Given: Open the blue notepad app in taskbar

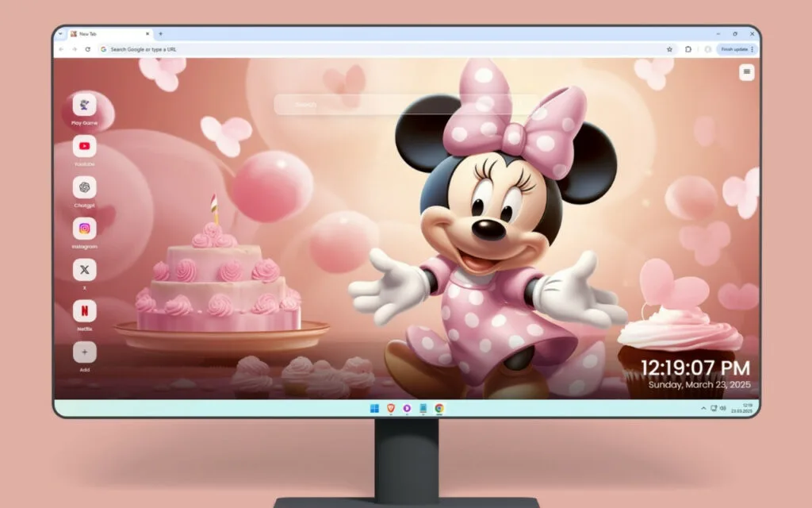Looking at the screenshot, I should (x=423, y=409).
